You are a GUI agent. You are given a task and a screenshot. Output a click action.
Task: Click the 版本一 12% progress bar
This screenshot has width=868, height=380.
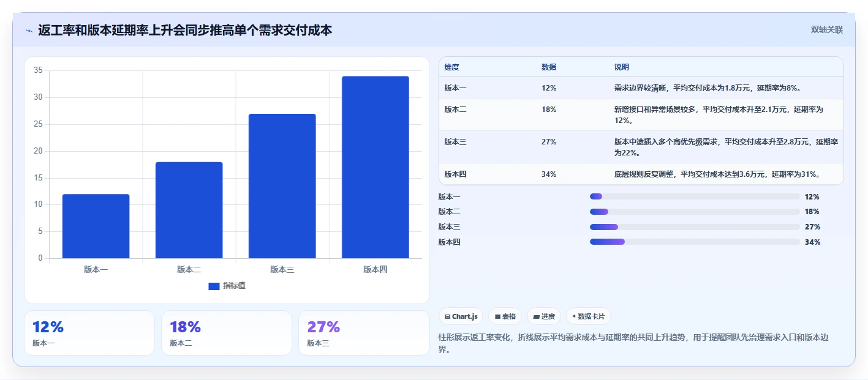[x=695, y=196]
